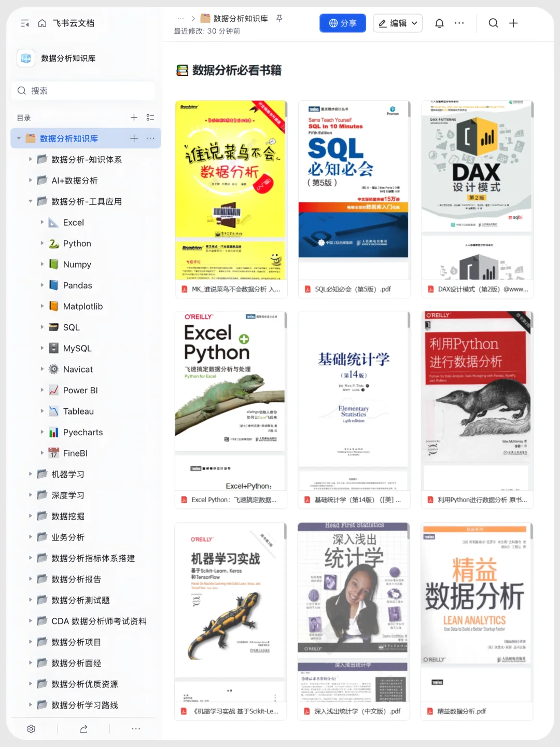
Task: Click 数据分析知识库 in the breadcrumb
Action: 241,18
